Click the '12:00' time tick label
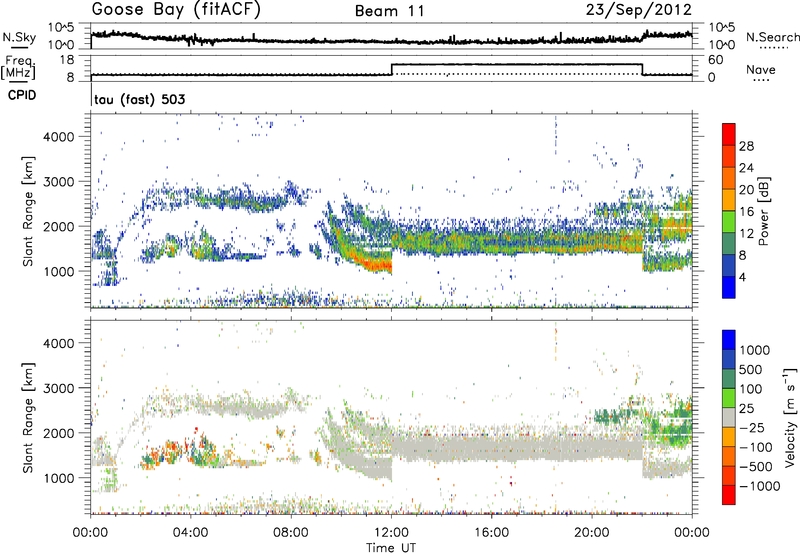Viewport: 800px width, 554px height. pos(391,533)
